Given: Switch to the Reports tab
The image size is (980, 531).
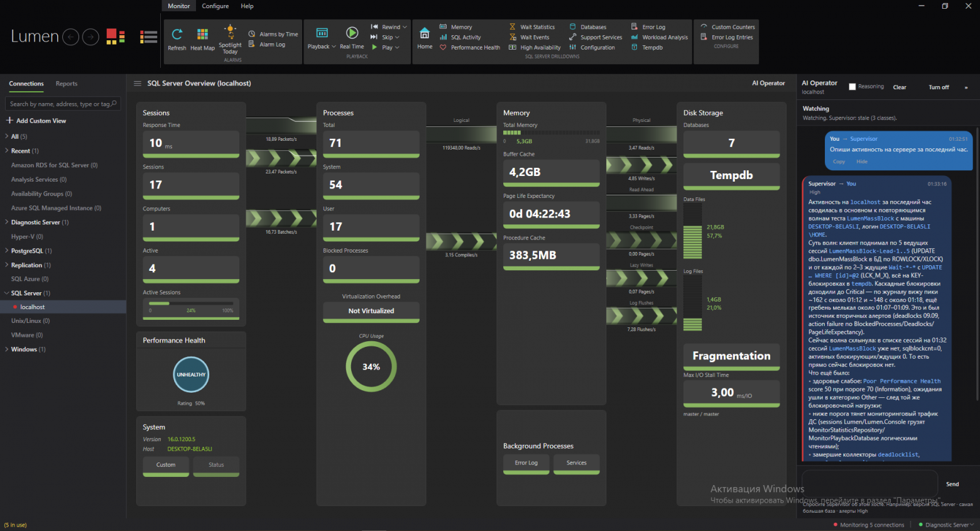Looking at the screenshot, I should [x=67, y=84].
